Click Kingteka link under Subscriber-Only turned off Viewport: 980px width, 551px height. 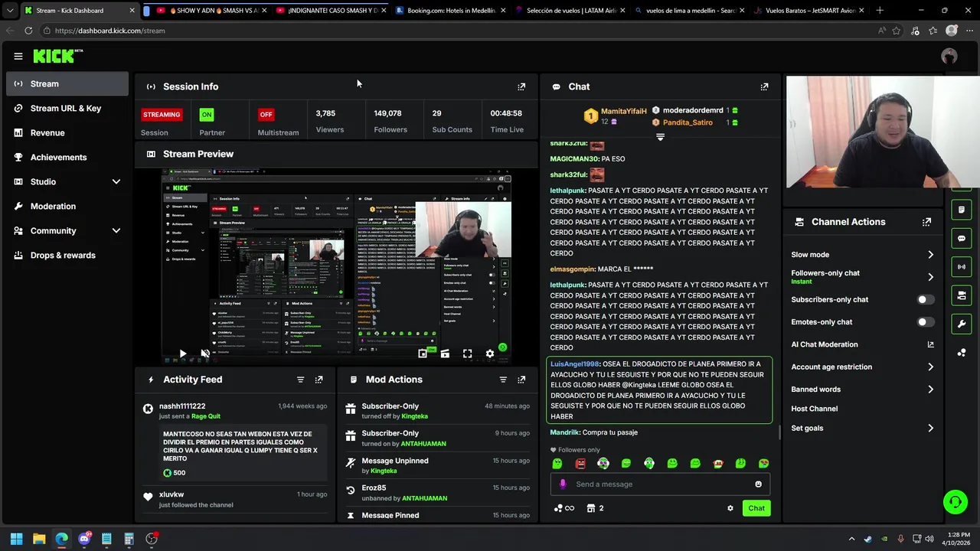[x=414, y=416]
